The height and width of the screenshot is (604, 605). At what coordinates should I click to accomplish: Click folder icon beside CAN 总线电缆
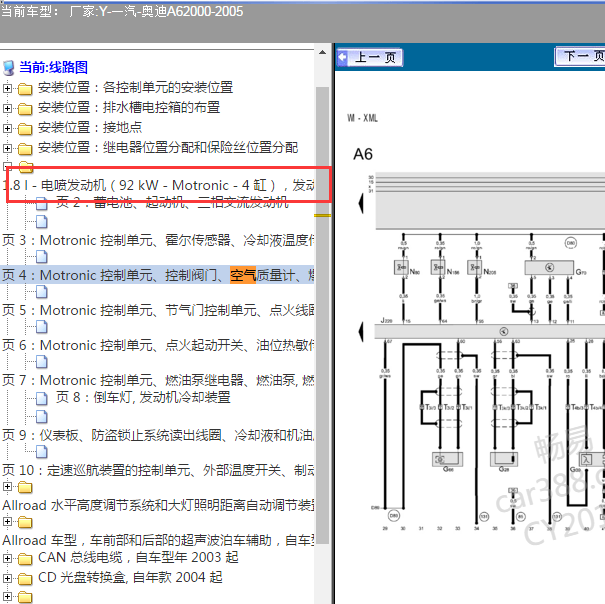pos(25,558)
